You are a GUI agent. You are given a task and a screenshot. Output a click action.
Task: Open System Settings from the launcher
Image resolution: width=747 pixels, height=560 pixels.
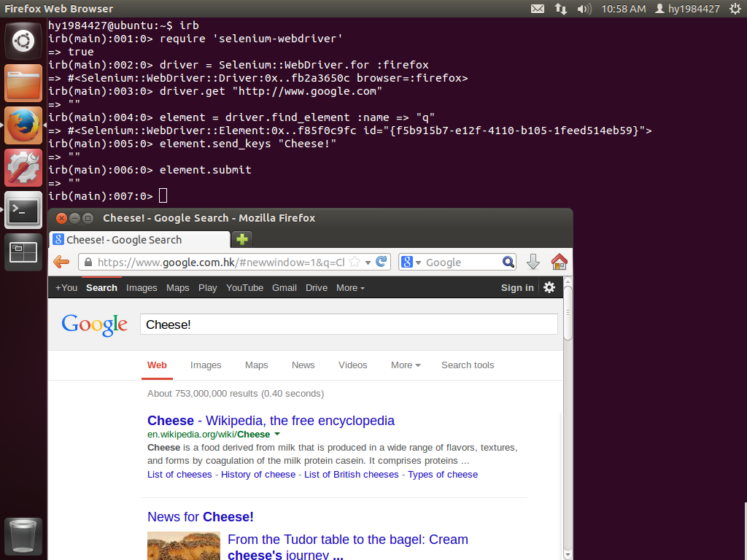[23, 168]
